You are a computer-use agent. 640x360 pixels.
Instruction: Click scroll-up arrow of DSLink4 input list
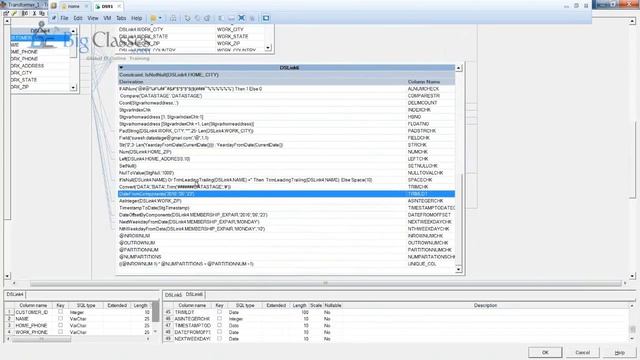(x=73, y=31)
